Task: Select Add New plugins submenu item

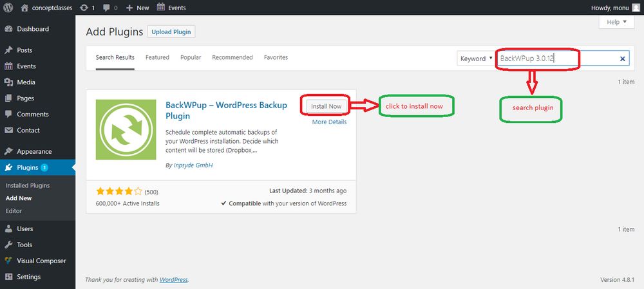Action: (19, 198)
